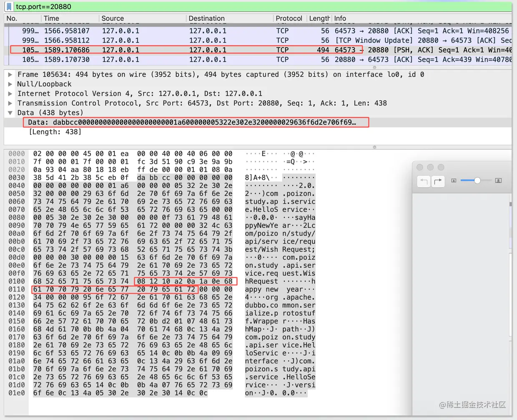Click ASCII text 'dubbo.co mmon.ser'

280,305
